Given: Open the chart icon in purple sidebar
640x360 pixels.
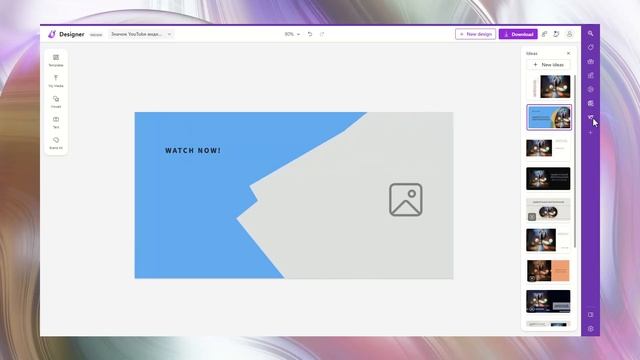Looking at the screenshot, I should click(x=591, y=75).
